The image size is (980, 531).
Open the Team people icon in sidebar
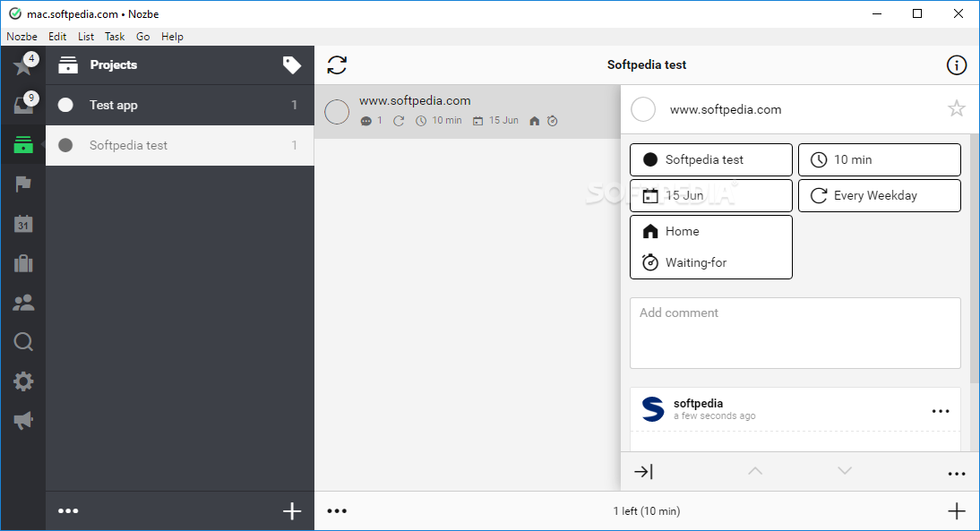23,303
